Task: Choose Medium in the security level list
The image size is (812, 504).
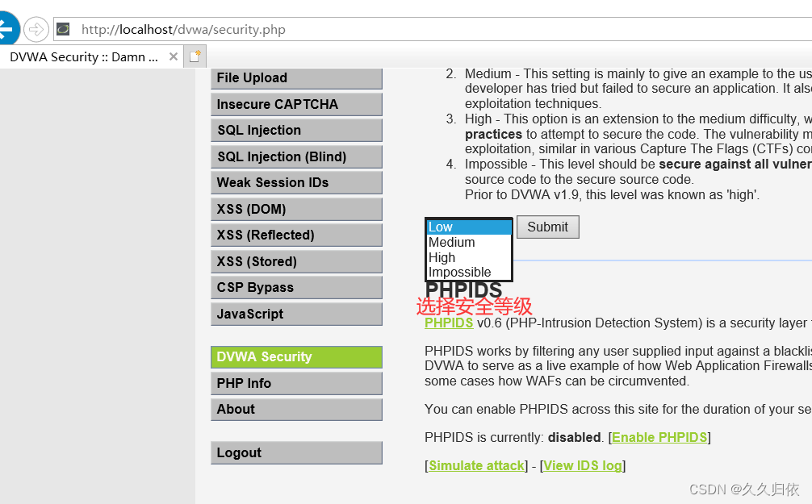Action: click(469, 242)
